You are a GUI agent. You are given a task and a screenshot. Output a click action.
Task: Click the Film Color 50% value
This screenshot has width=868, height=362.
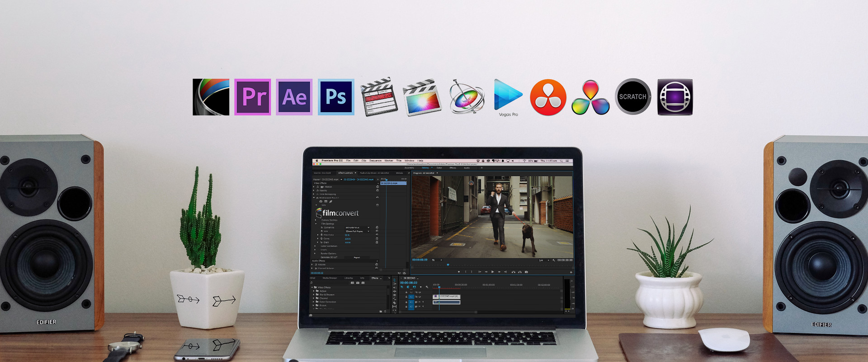[x=347, y=235]
